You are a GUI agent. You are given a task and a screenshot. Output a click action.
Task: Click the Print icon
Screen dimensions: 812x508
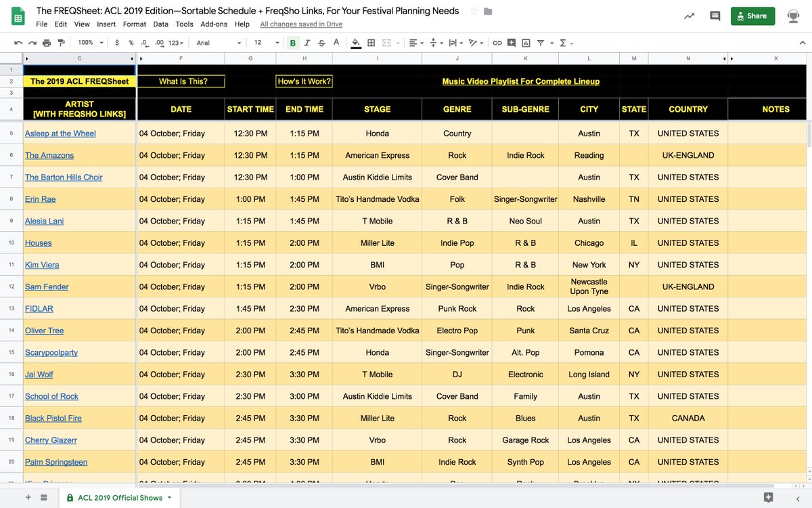tap(47, 43)
